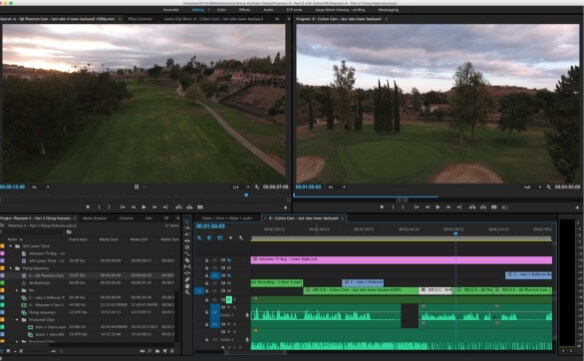Open Program monitor button editor plus
This screenshot has width=584, height=361.
tap(578, 208)
